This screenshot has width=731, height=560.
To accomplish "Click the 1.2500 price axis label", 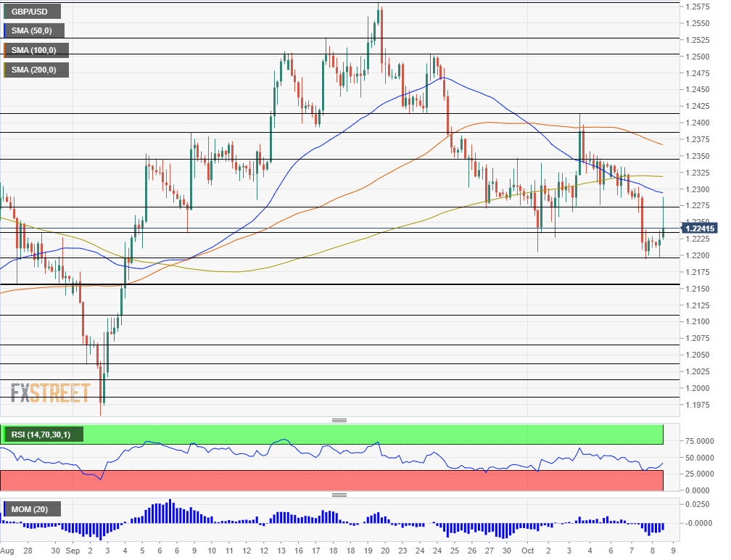I will coord(696,57).
